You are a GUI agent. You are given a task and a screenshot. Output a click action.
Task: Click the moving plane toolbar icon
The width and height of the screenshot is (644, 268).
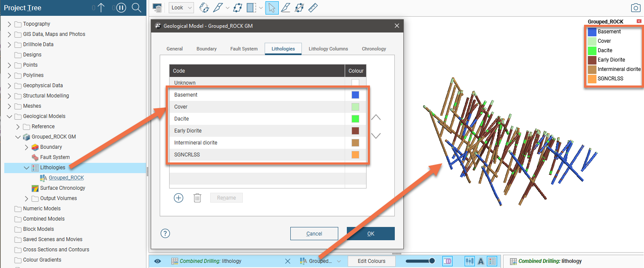click(x=237, y=8)
